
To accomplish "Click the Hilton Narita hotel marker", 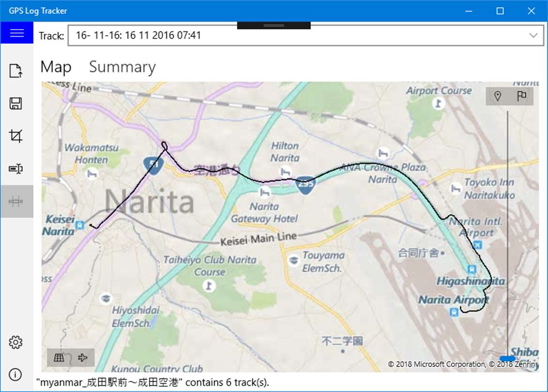I will [x=285, y=172].
